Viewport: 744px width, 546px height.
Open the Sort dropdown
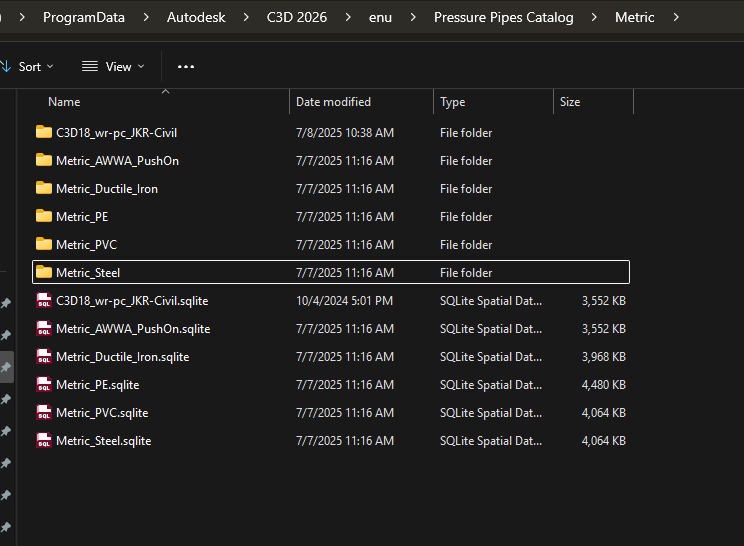pos(28,67)
